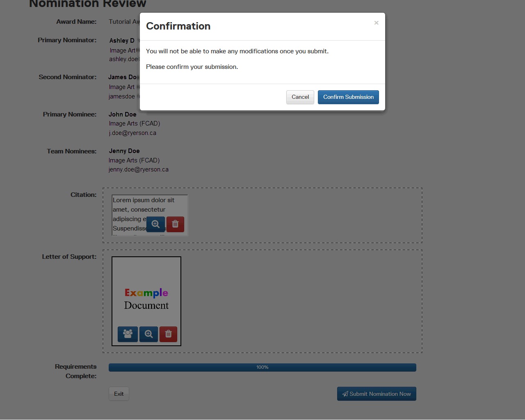The width and height of the screenshot is (525, 420).
Task: Click the Exit button
Action: 119,394
